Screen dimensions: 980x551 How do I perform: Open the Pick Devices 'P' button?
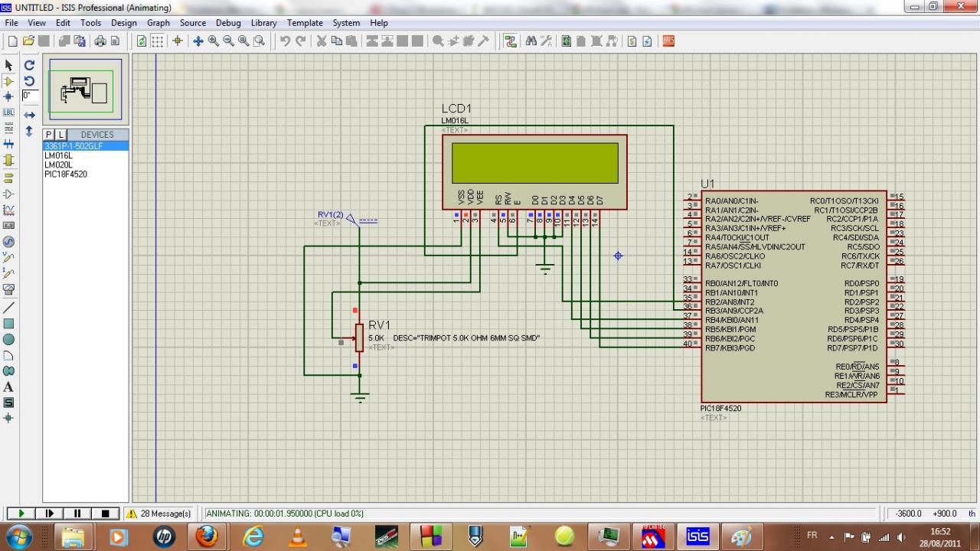(x=49, y=135)
